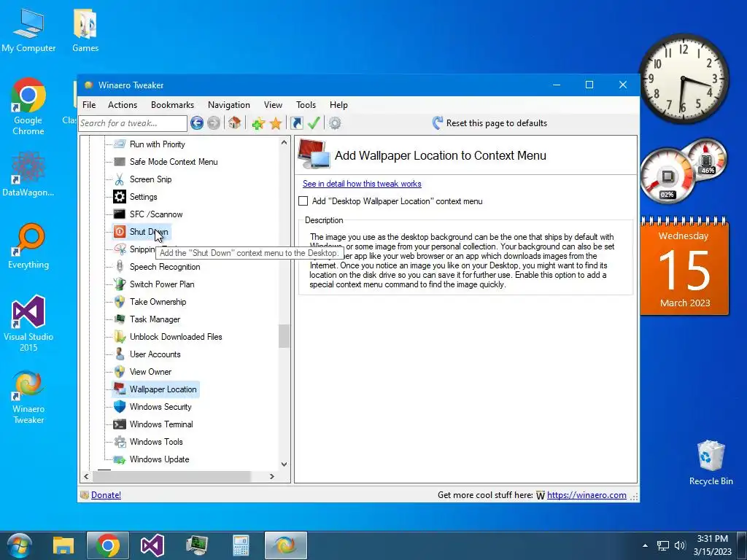Click the tree scroll down arrow

click(x=284, y=464)
